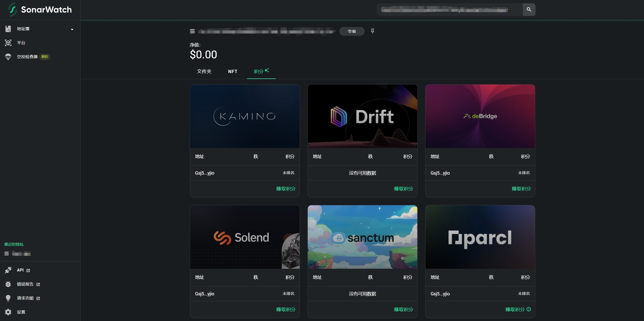Image resolution: width=644 pixels, height=321 pixels.
Task: Expand the 地址簿 dropdown chevron
Action: (x=72, y=29)
